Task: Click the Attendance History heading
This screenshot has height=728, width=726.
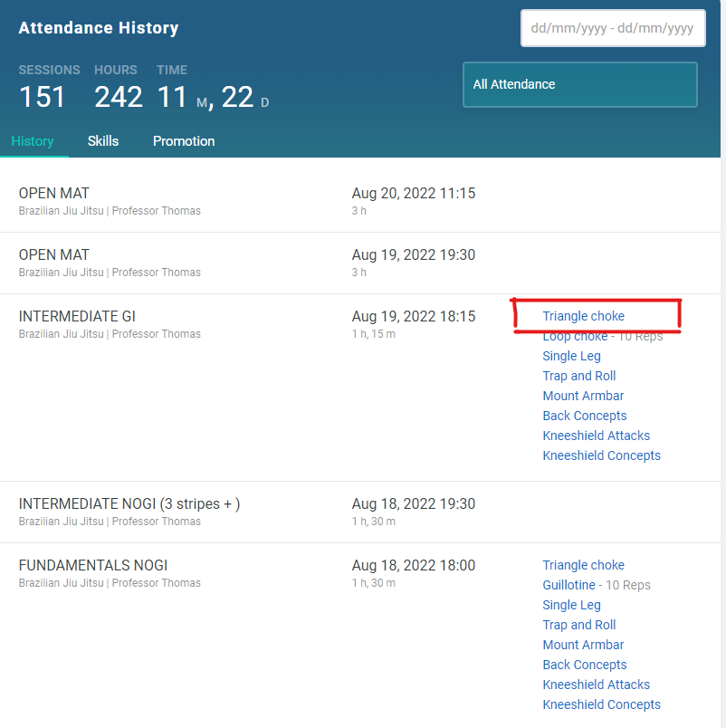Action: [99, 28]
